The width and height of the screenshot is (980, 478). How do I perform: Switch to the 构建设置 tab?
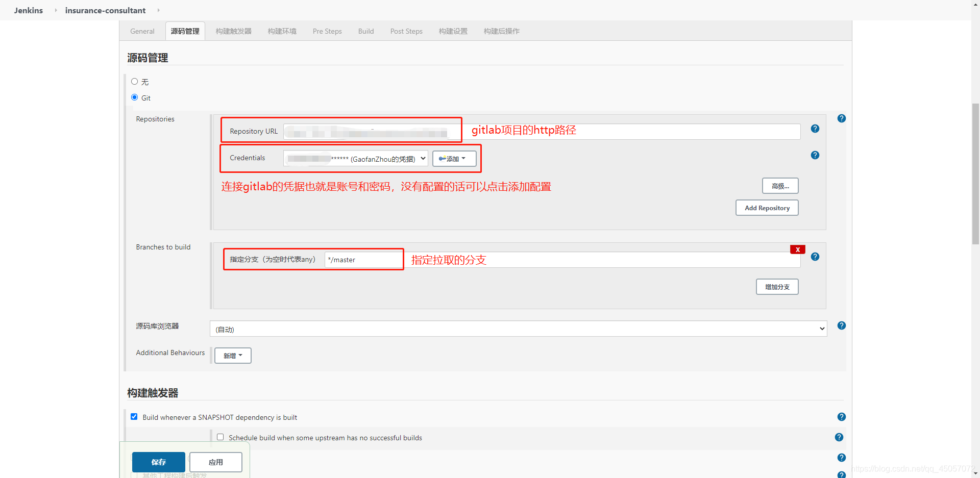[453, 31]
